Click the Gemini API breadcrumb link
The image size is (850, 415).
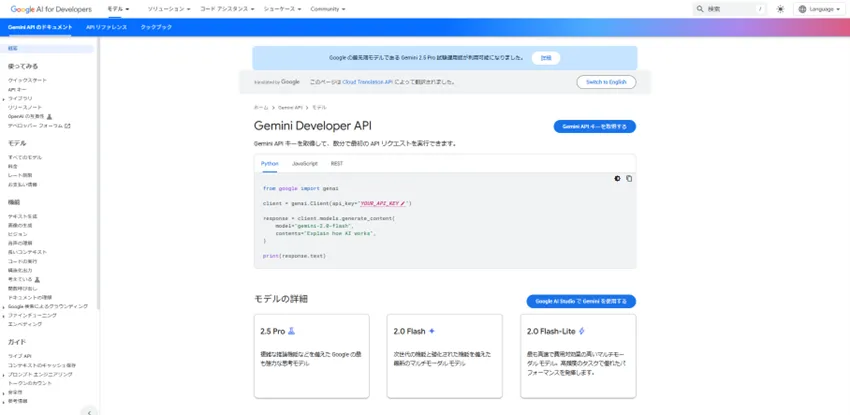[290, 108]
